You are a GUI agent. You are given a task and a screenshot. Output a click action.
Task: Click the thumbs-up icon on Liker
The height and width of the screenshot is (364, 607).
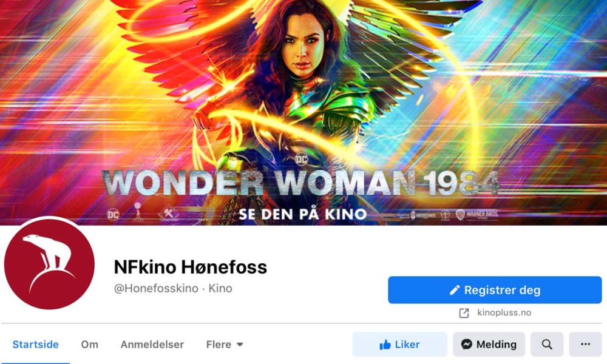(x=385, y=345)
